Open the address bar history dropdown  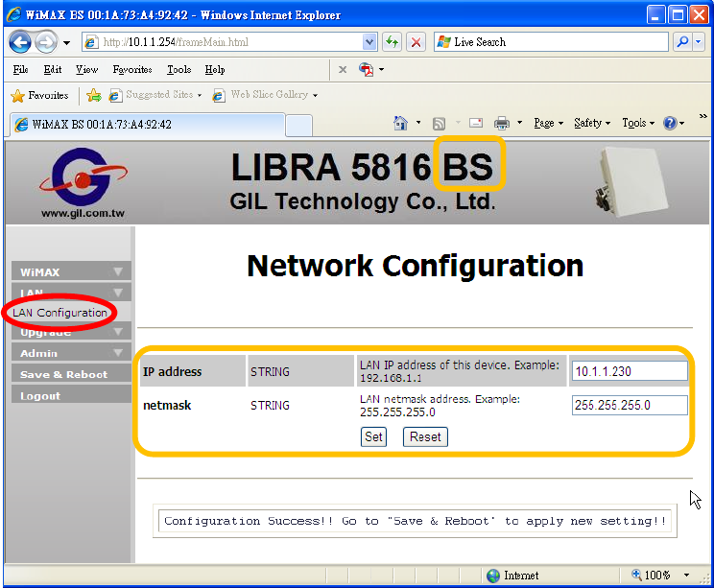pyautogui.click(x=369, y=42)
